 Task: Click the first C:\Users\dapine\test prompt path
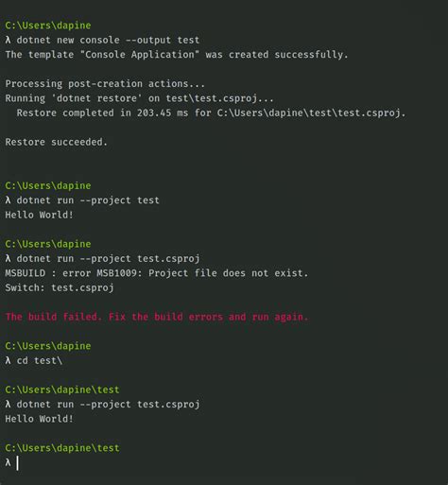pyautogui.click(x=62, y=390)
